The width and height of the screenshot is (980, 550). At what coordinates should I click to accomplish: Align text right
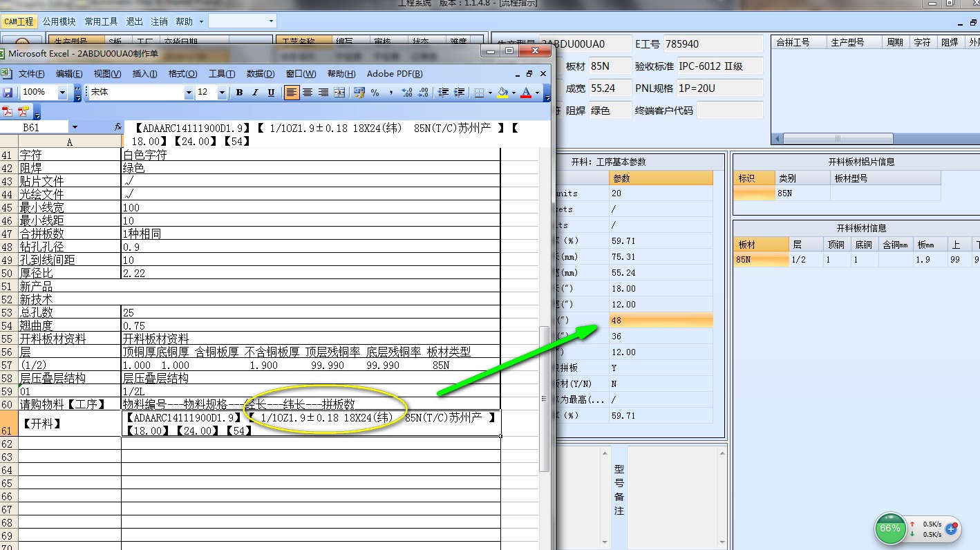point(323,93)
